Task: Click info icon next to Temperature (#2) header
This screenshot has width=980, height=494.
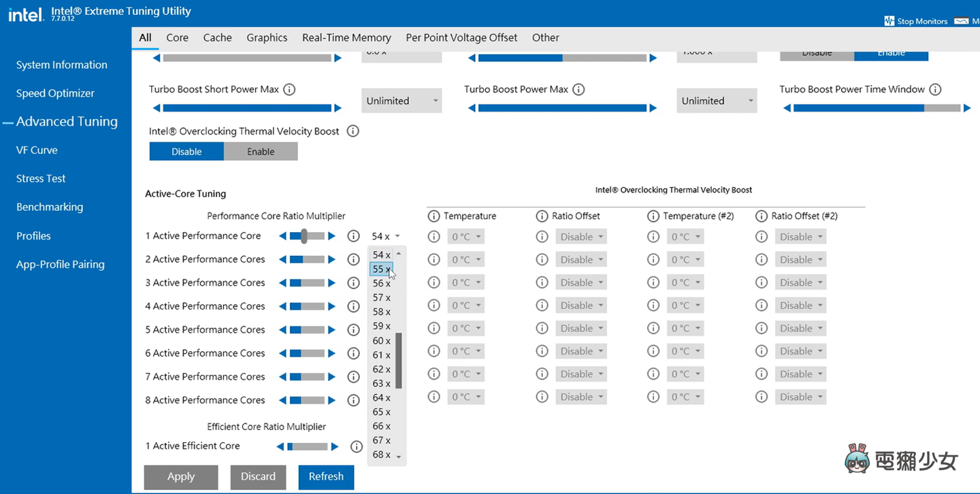Action: [x=653, y=216]
